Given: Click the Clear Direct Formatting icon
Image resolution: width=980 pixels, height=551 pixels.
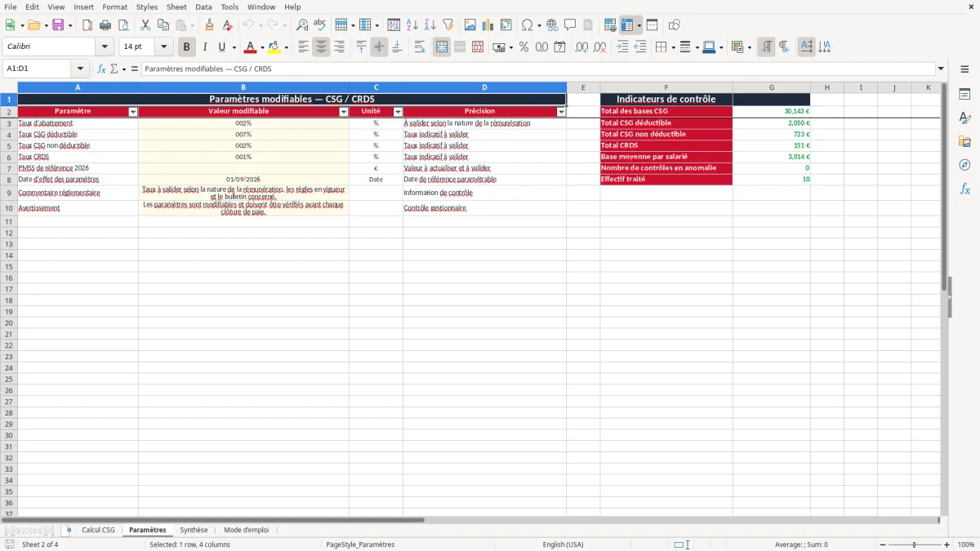Looking at the screenshot, I should pyautogui.click(x=228, y=25).
